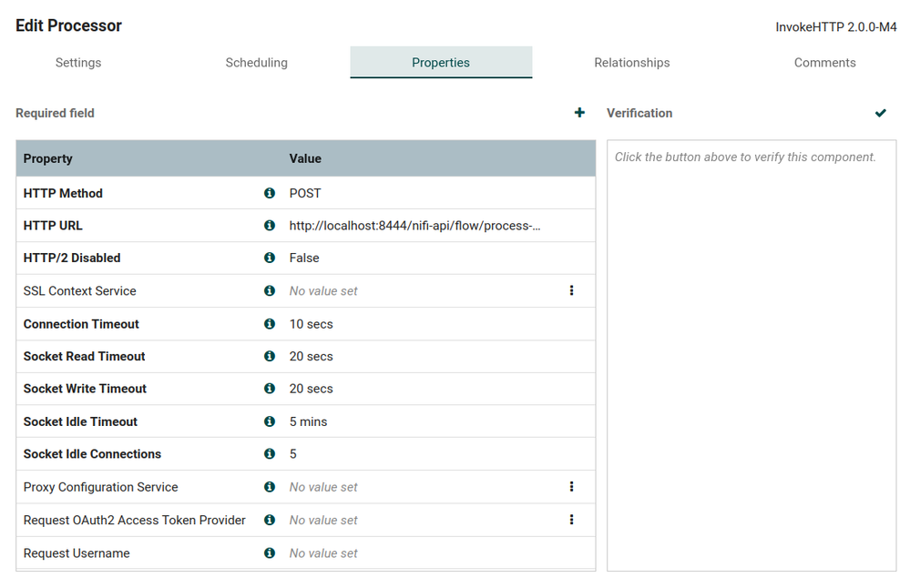Click the Socket Idle Connections value 5

(x=293, y=454)
